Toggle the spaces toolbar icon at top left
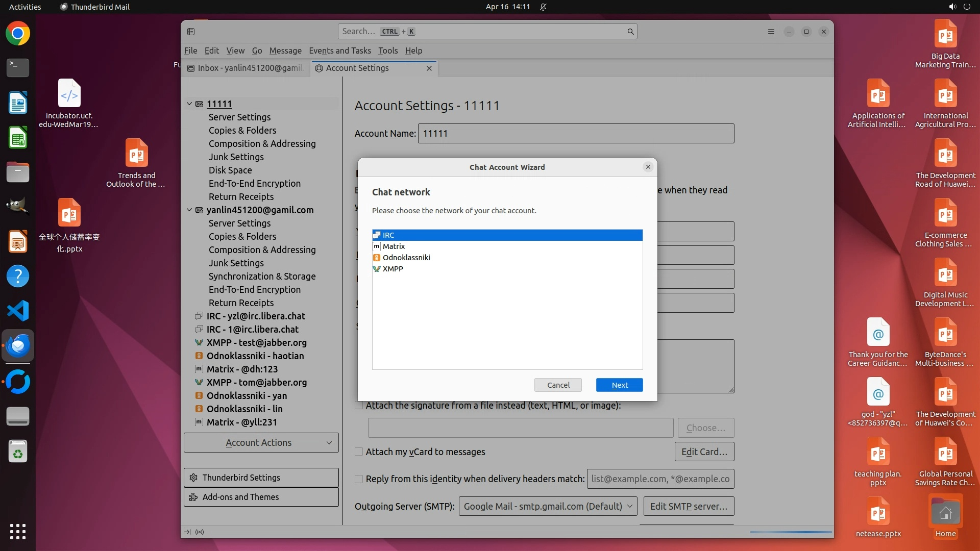This screenshot has height=551, width=980. click(191, 32)
